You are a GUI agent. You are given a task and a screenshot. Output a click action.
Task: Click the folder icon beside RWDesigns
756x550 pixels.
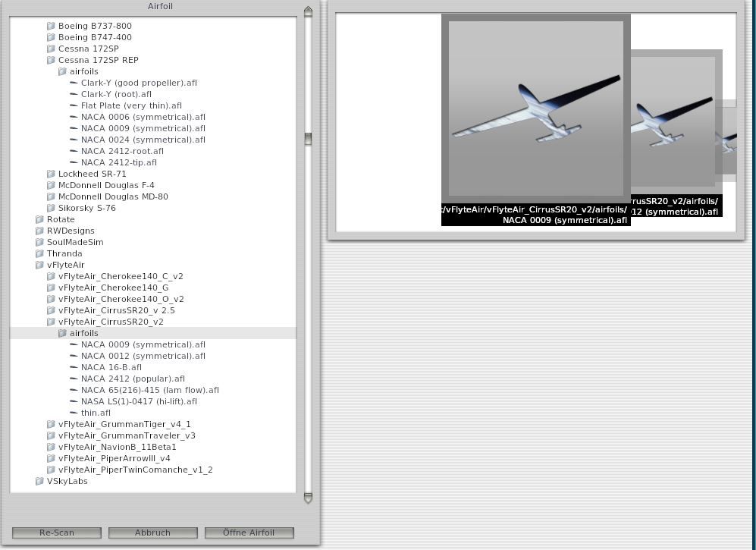(x=39, y=231)
